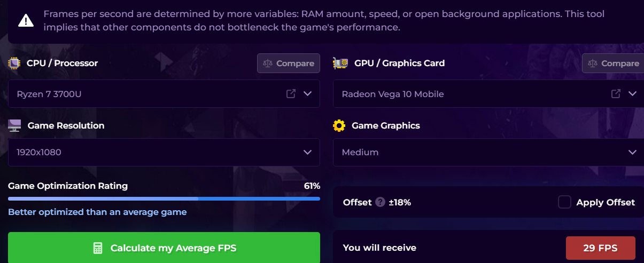Open the 1920x1080 resolution dropdown
This screenshot has width=644, height=263.
tap(164, 152)
